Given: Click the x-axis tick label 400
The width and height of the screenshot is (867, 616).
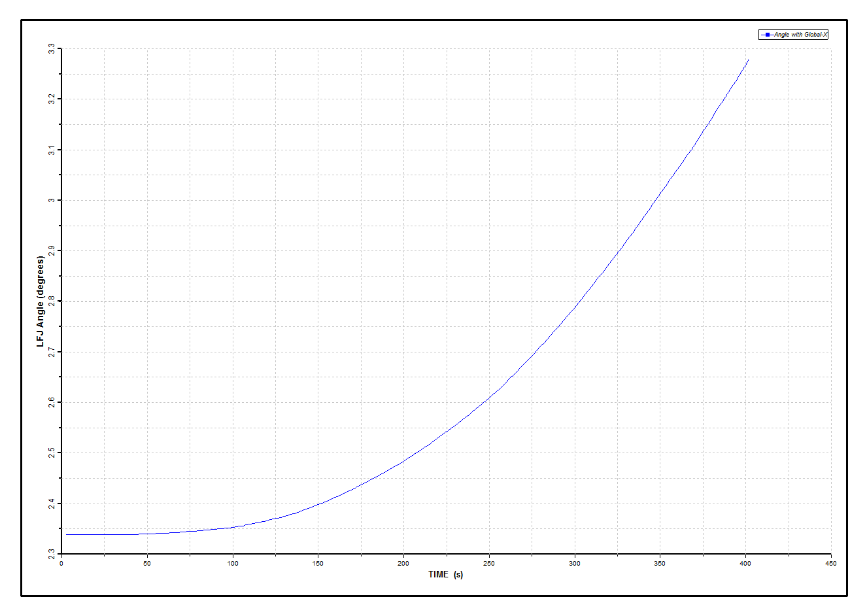Looking at the screenshot, I should 745,564.
